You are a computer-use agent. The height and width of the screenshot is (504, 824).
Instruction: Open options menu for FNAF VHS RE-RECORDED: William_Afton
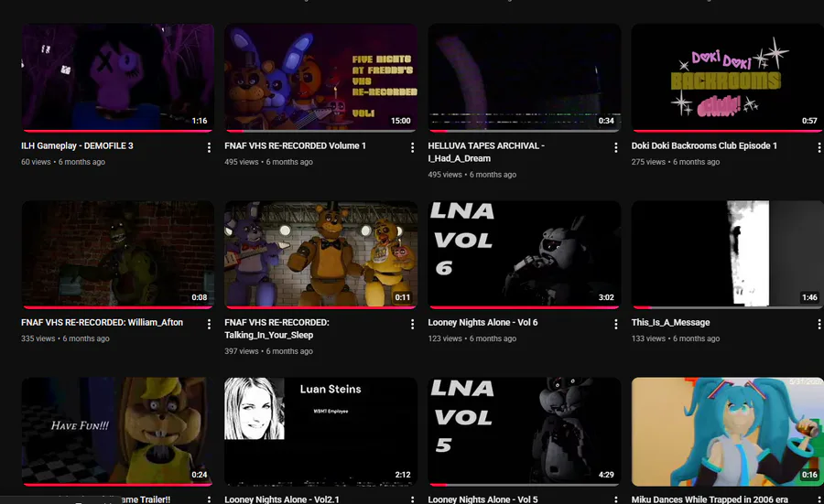pyautogui.click(x=209, y=325)
